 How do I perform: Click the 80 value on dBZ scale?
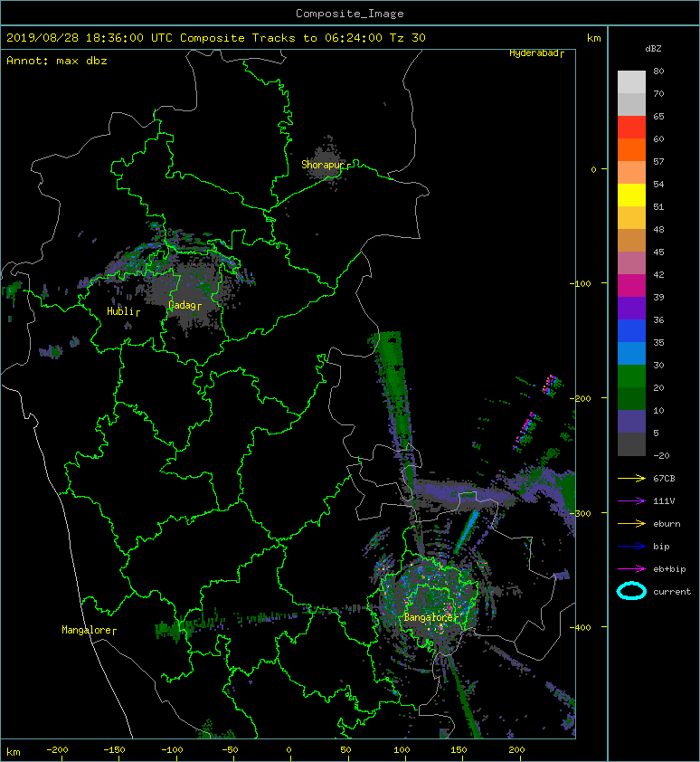pyautogui.click(x=658, y=71)
